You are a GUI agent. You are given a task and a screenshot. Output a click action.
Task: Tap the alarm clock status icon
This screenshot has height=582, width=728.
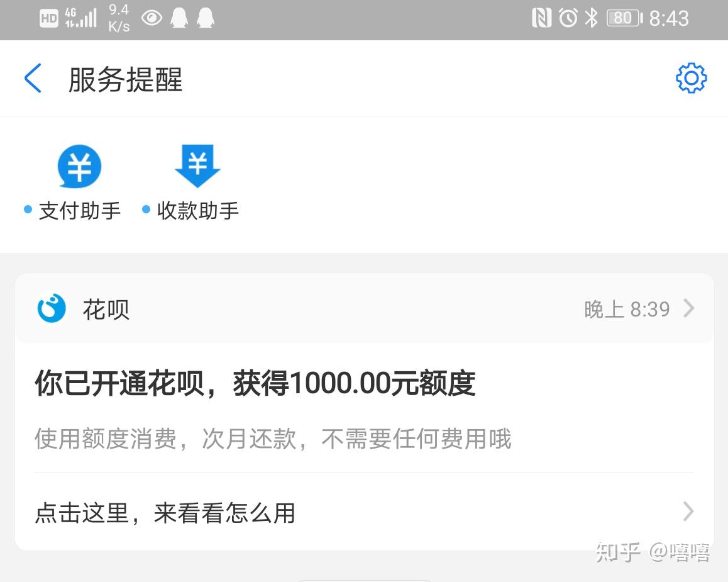tap(568, 19)
